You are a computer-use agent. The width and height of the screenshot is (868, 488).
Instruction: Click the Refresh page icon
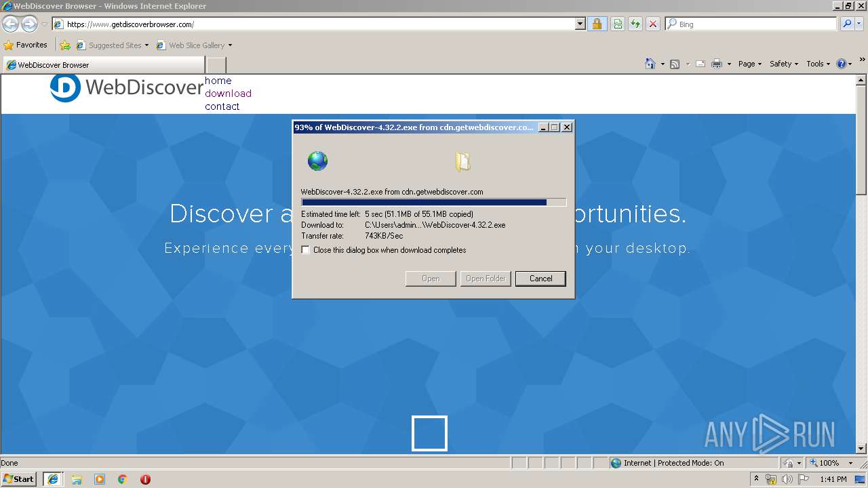pyautogui.click(x=635, y=24)
